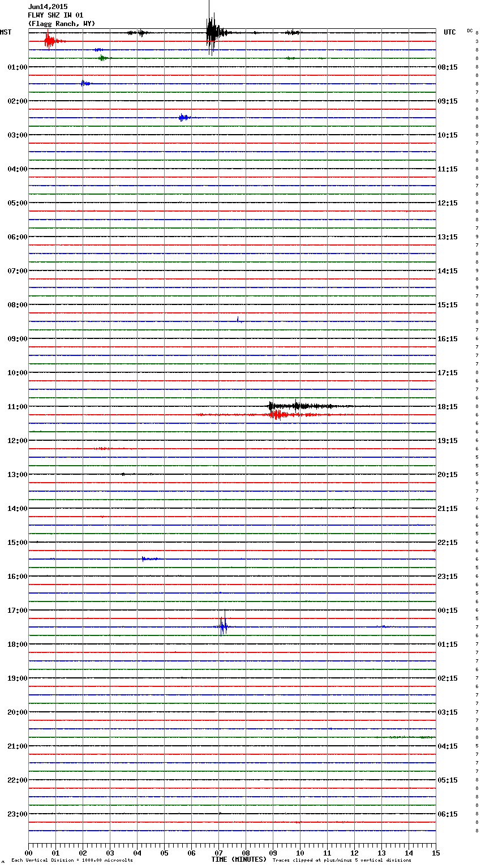Click the 'Each Vertical Division = 1000.00 microvolts' note
Viewport: 481px width, 868px height.
[72, 860]
